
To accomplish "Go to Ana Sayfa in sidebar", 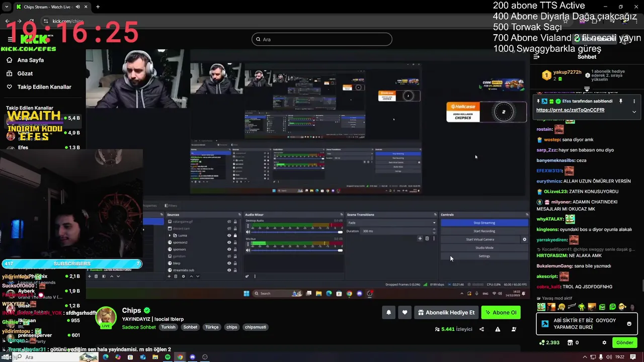I will point(31,60).
